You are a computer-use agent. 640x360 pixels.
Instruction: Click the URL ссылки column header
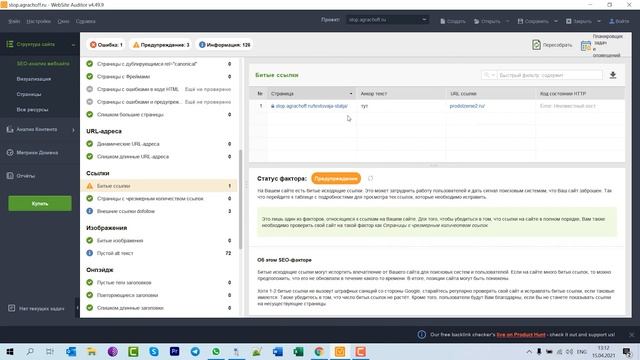[490, 93]
